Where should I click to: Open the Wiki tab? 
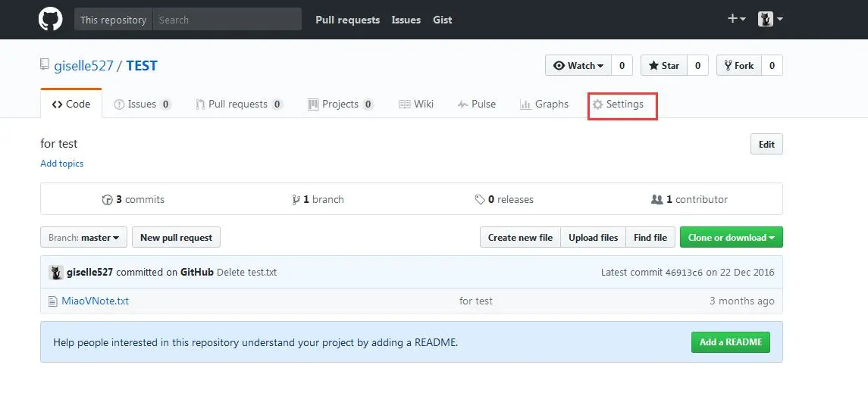click(416, 104)
